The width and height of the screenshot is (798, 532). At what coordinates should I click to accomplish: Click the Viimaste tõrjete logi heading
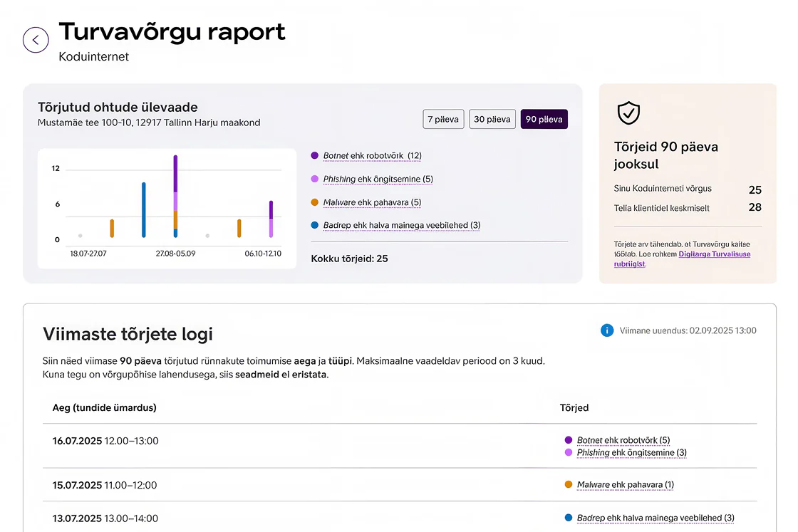click(x=128, y=334)
